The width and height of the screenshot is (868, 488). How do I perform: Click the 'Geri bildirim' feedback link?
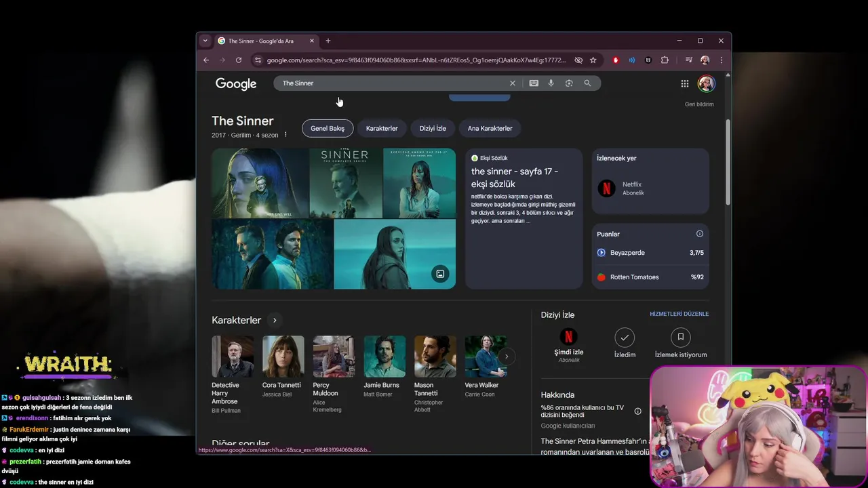click(x=699, y=104)
